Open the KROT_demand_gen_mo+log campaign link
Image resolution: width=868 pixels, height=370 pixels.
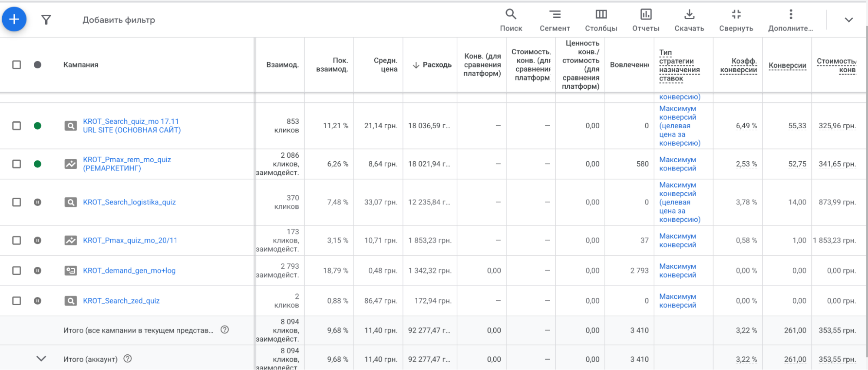click(129, 270)
